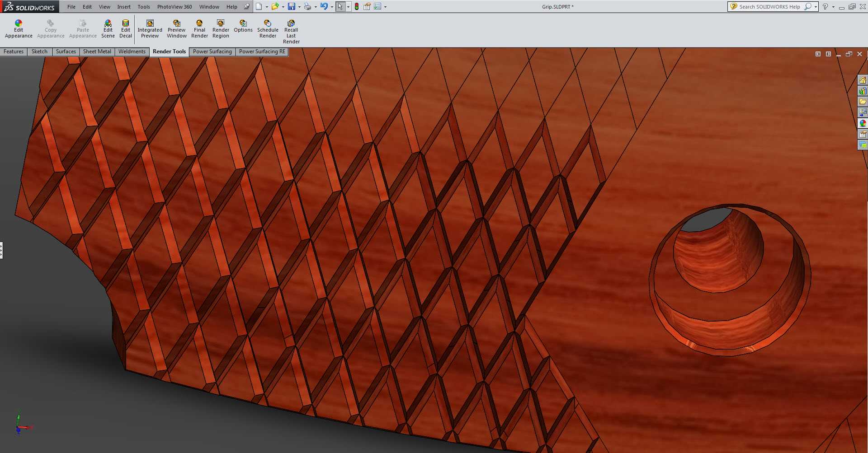The height and width of the screenshot is (453, 868).
Task: Activate the Select cursor tool
Action: tap(340, 6)
